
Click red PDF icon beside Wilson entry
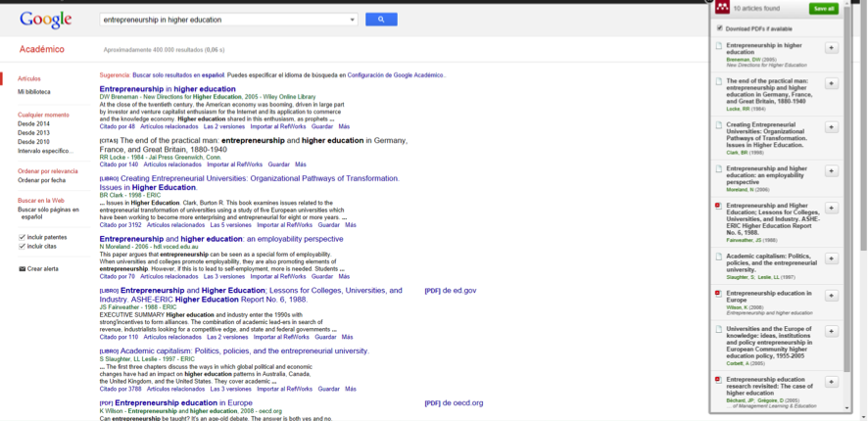pyautogui.click(x=718, y=293)
